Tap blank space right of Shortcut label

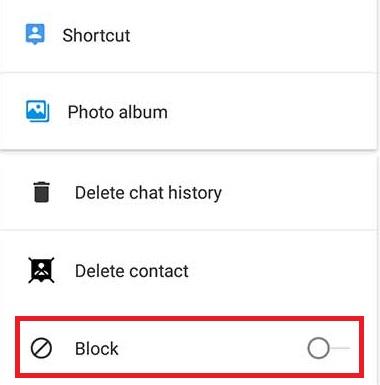[253, 35]
